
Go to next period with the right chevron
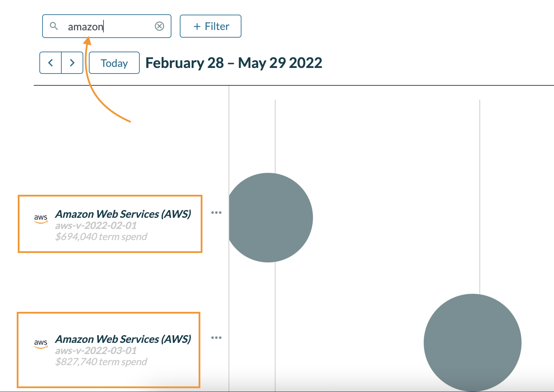point(72,63)
